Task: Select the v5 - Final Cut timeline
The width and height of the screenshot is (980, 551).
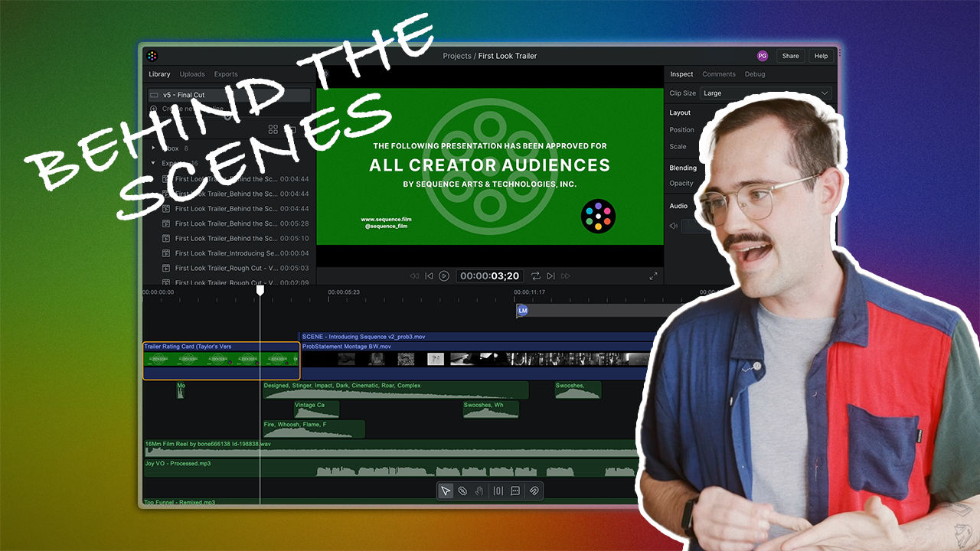Action: pos(229,95)
